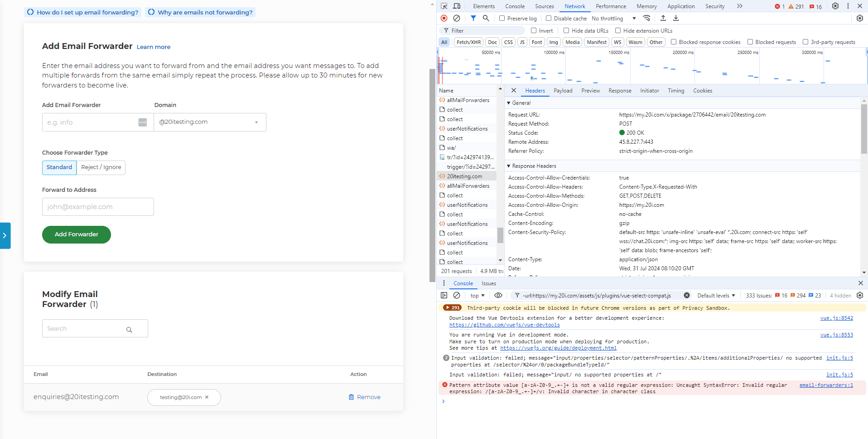868x439 pixels.
Task: Open the Default levels dropdown
Action: (x=716, y=296)
